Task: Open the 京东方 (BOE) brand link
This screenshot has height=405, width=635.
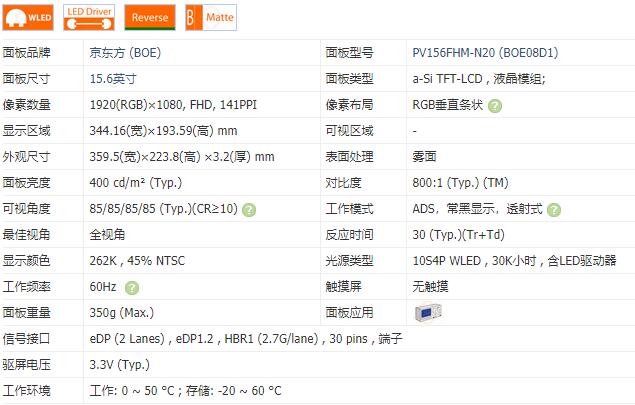Action: click(x=125, y=53)
